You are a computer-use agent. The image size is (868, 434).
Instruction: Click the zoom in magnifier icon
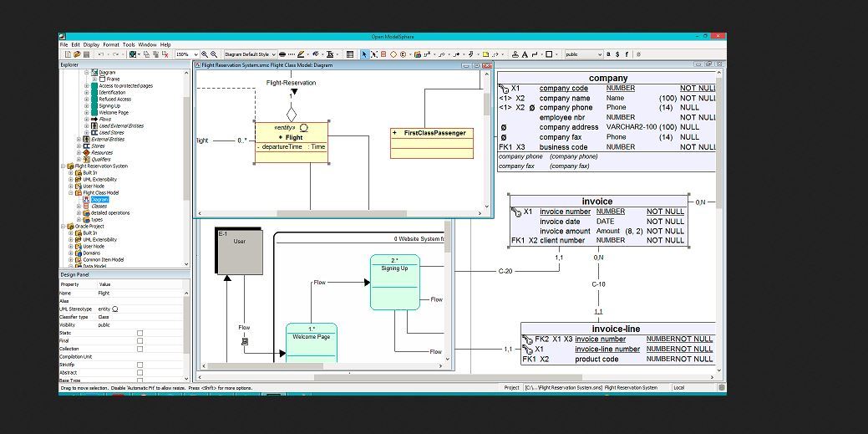tap(205, 54)
